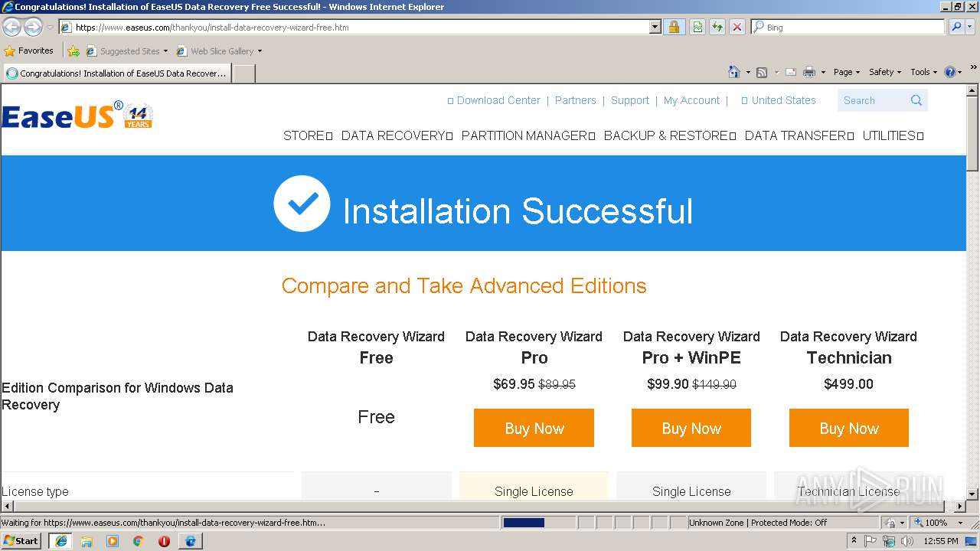The width and height of the screenshot is (980, 551).
Task: Open DATA TRANSFER navigation menu
Action: [799, 135]
